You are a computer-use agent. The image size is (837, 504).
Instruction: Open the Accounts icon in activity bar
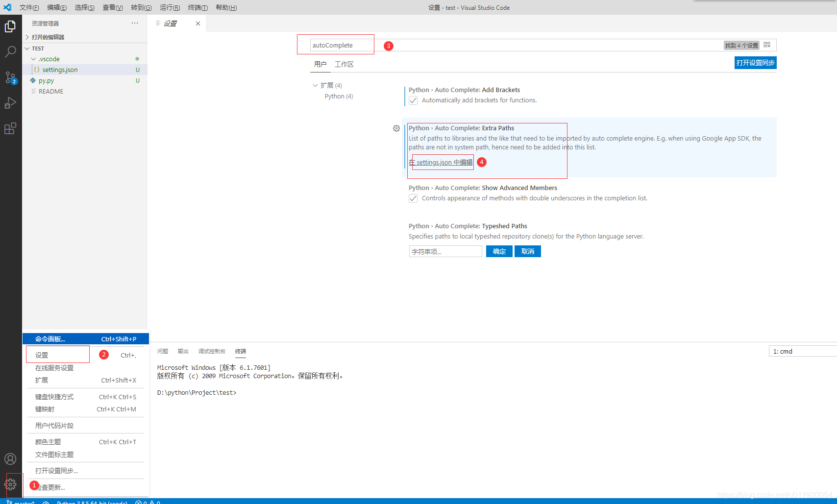pyautogui.click(x=10, y=459)
